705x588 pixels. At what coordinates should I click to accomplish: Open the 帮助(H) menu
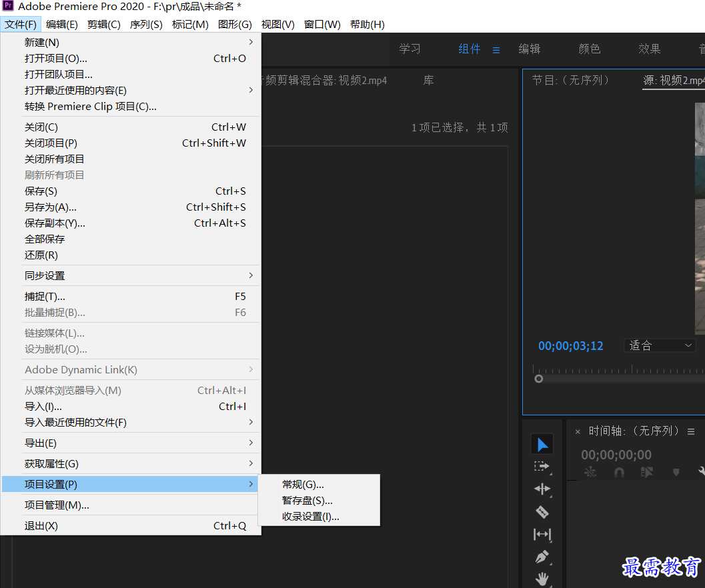tap(368, 24)
